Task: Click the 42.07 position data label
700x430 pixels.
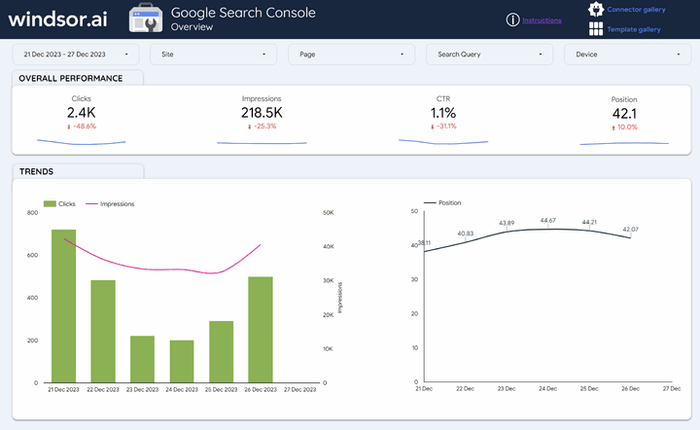Action: pos(630,229)
